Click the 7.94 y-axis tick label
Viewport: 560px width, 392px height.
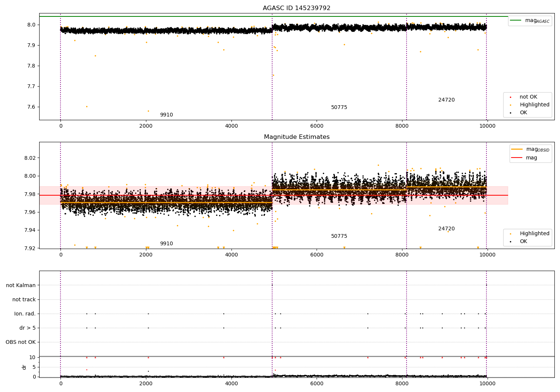[30, 230]
